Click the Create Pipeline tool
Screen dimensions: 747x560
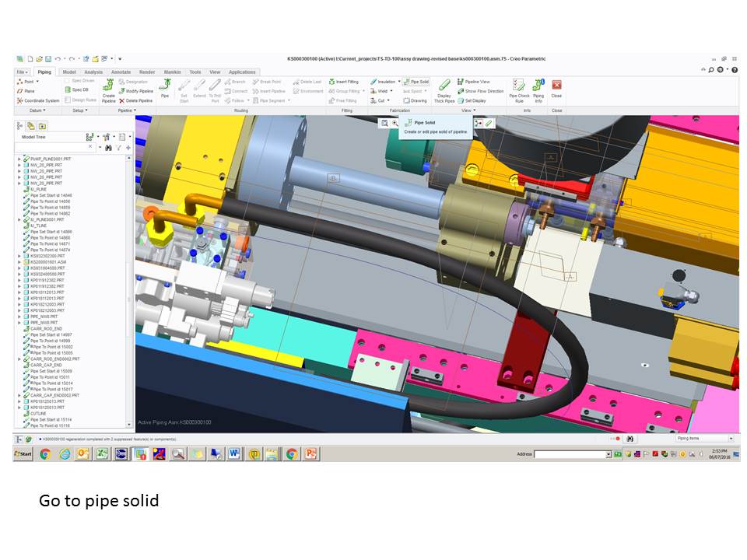109,92
